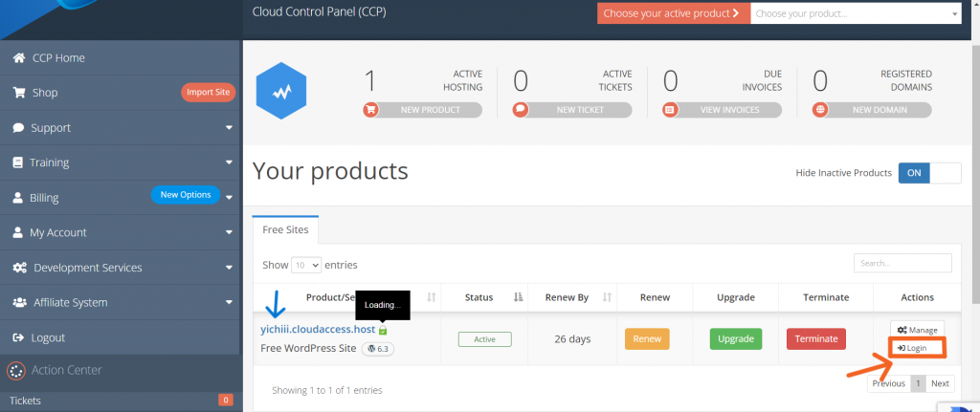
Task: Click the 26 days renew cell
Action: coord(572,339)
